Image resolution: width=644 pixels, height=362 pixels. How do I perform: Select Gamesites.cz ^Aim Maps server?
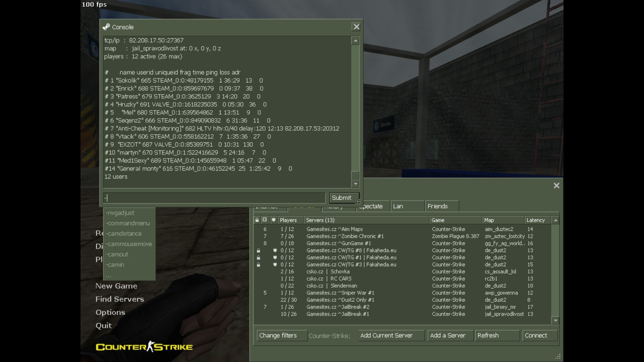402,229
